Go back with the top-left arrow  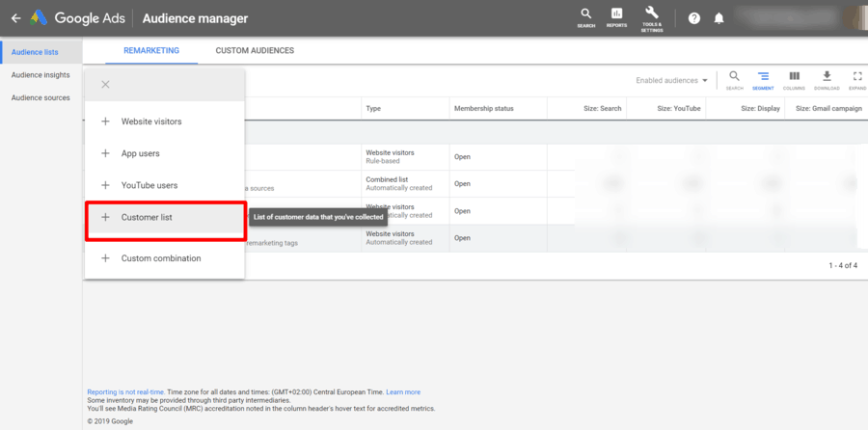tap(16, 18)
